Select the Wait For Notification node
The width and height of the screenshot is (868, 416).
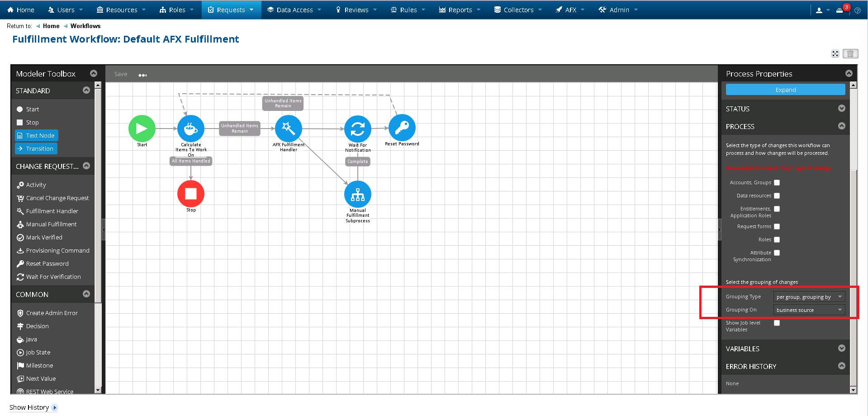pos(357,129)
